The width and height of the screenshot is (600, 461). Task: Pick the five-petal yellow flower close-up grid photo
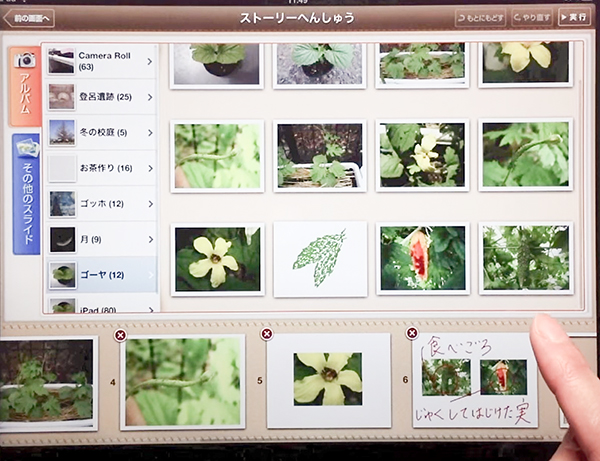point(217,260)
